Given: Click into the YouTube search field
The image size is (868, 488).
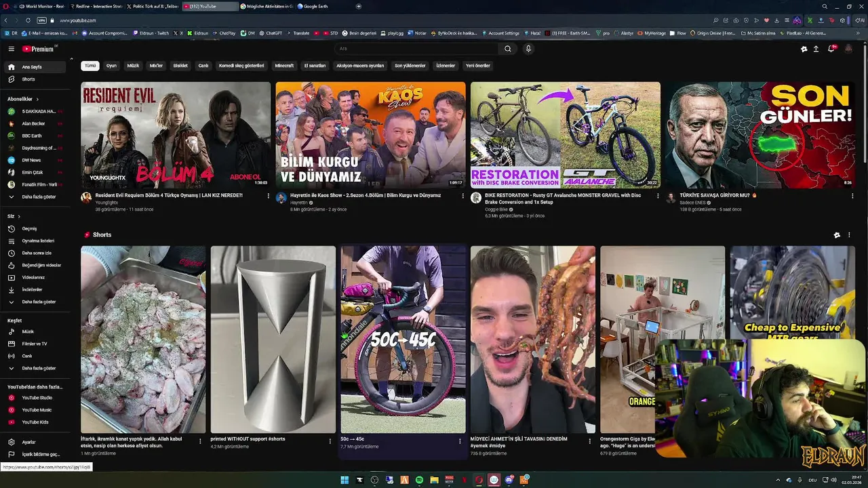Looking at the screenshot, I should (417, 49).
